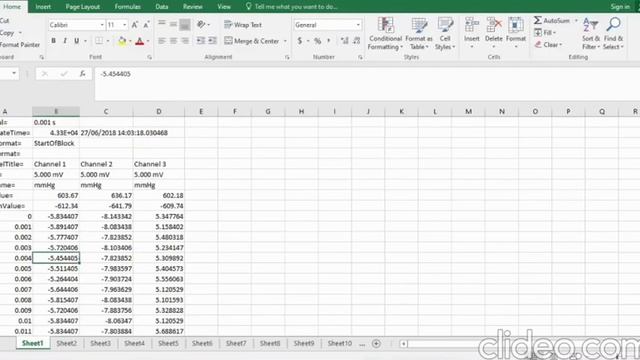Open the Clear menu
Viewport: 640px width, 360px height.
549,44
